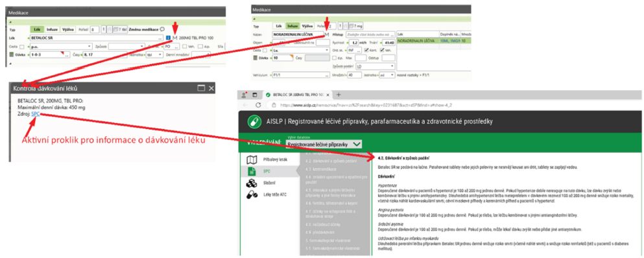Click the Časy 8, 17 field
The height and width of the screenshot is (258, 644).
[104, 54]
